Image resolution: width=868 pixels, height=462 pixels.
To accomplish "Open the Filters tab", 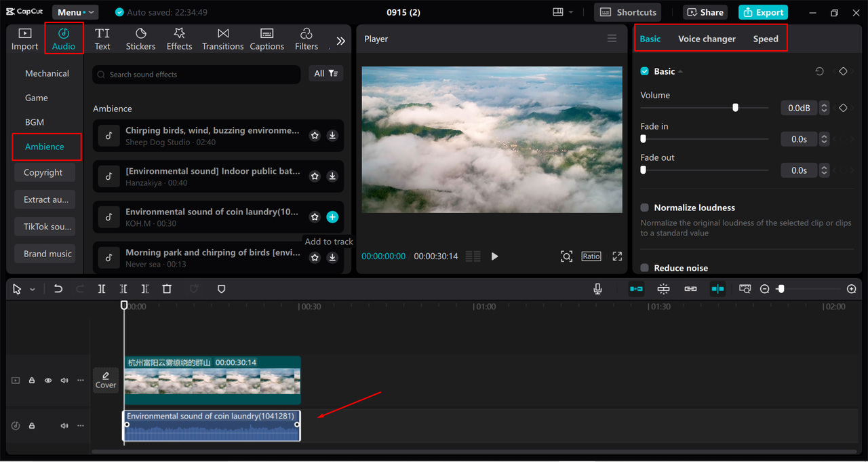I will point(306,39).
